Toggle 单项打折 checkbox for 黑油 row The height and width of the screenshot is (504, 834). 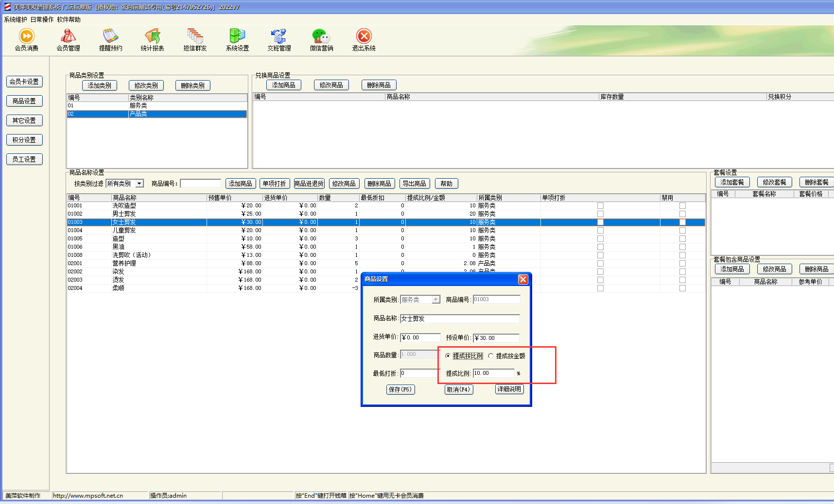click(x=600, y=247)
